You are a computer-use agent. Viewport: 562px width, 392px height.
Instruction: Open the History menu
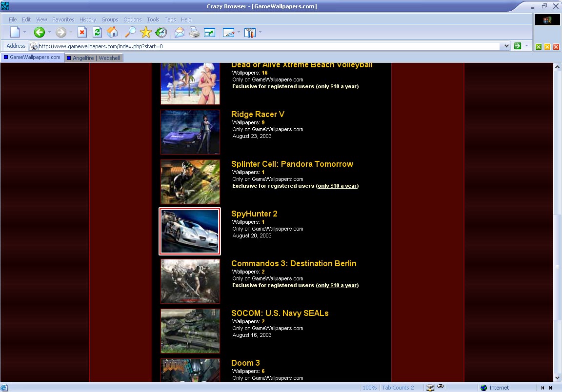88,20
